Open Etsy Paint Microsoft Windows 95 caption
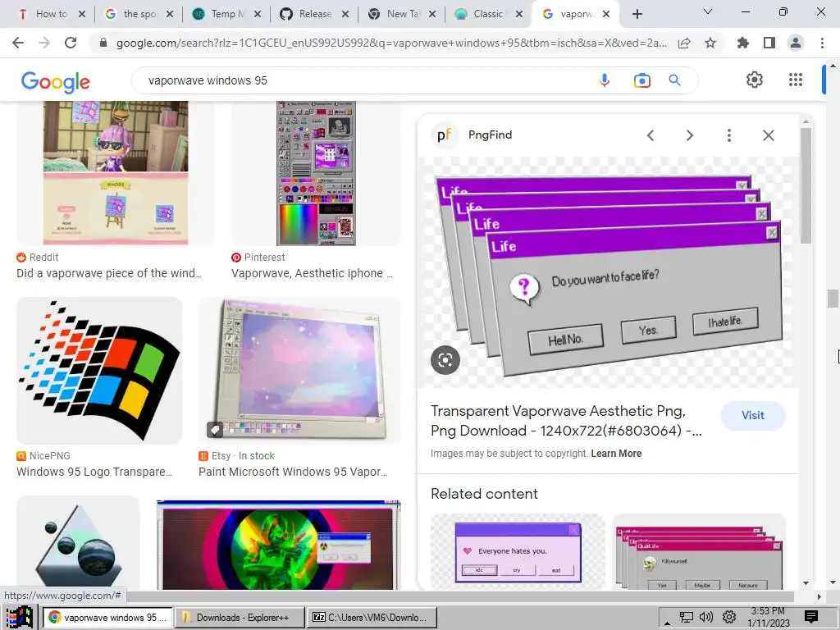This screenshot has height=630, width=840. click(293, 472)
